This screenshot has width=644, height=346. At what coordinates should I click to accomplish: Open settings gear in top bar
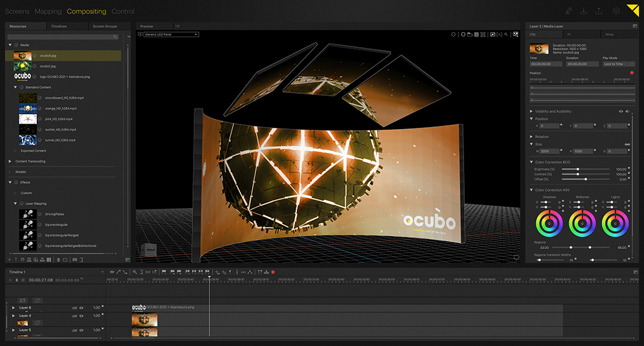click(616, 11)
